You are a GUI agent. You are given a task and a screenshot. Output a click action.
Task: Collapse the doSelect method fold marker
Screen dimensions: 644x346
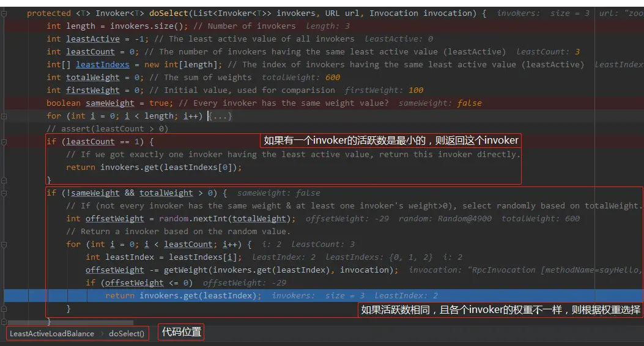click(4, 13)
